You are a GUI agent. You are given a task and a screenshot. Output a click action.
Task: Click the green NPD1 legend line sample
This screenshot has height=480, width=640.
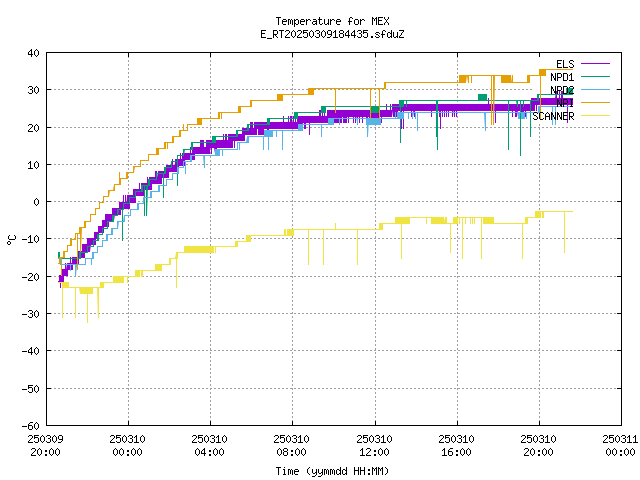[595, 76]
